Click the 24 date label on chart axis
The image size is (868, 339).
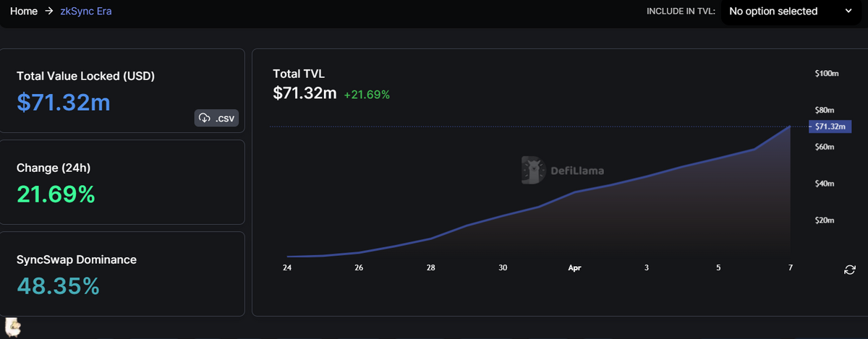[x=287, y=267]
